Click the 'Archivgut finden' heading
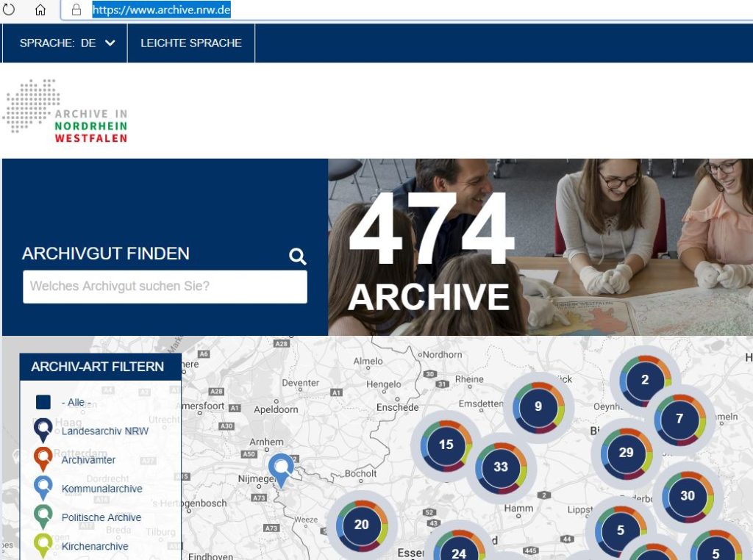This screenshot has width=753, height=560. (x=106, y=254)
